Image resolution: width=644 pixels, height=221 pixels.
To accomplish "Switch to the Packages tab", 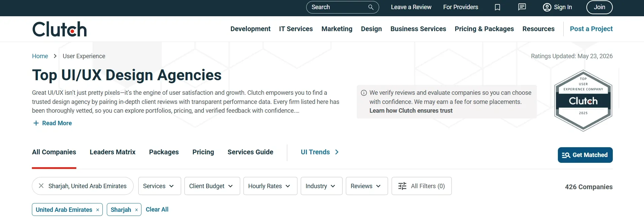I will pos(164,152).
